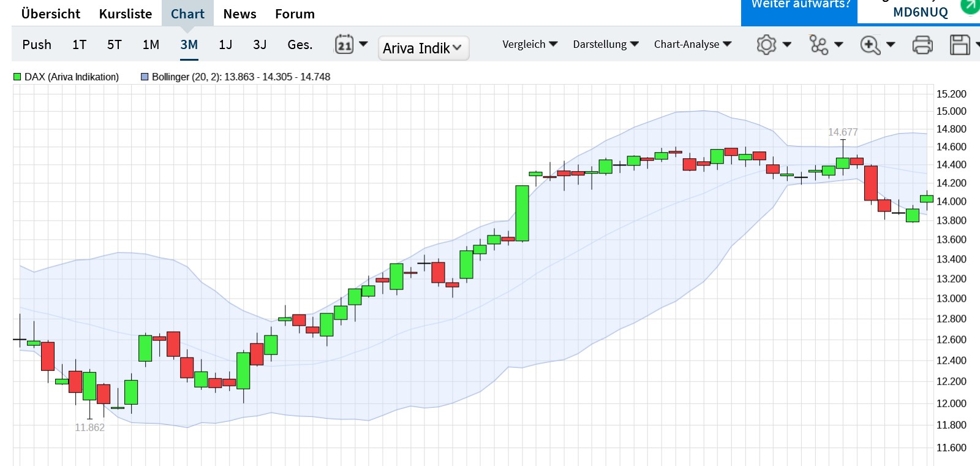
Task: Open chart settings gear icon
Action: (x=767, y=44)
